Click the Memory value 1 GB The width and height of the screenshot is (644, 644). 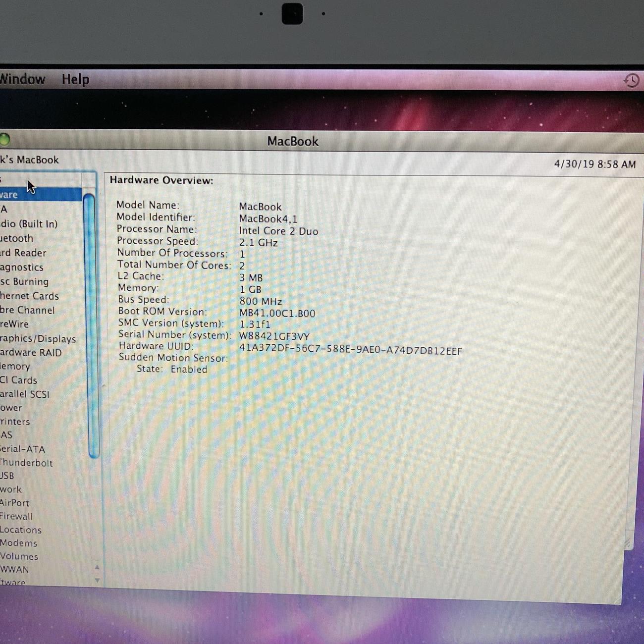coord(250,289)
